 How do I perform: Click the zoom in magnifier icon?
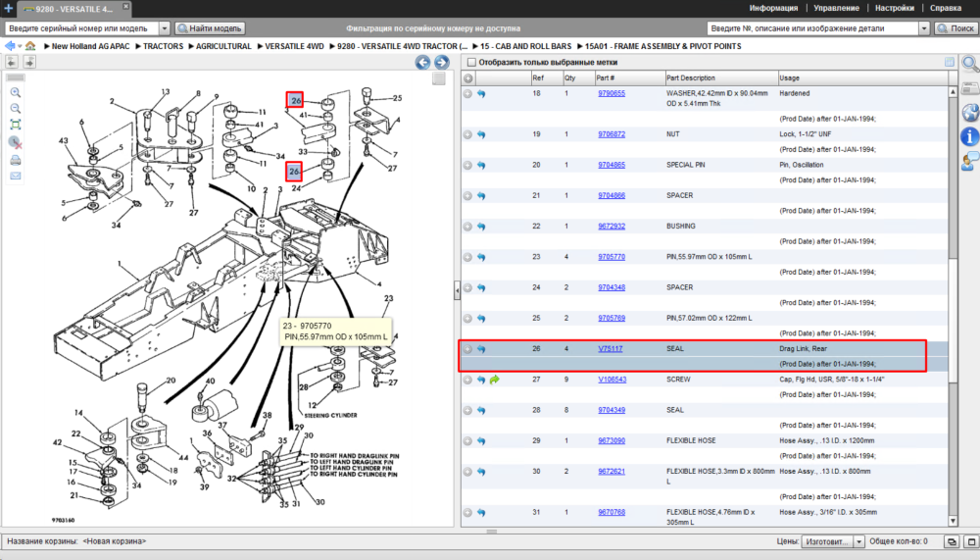[x=15, y=92]
